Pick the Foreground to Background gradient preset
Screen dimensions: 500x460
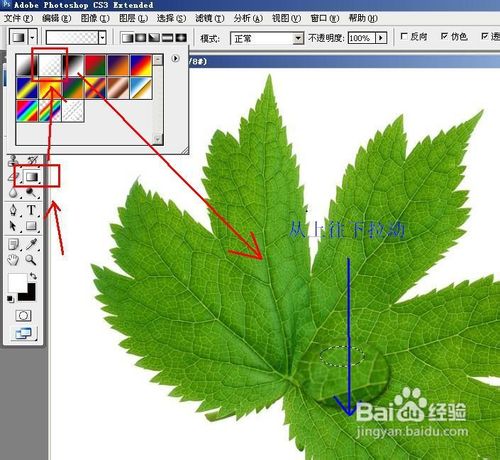tap(27, 65)
